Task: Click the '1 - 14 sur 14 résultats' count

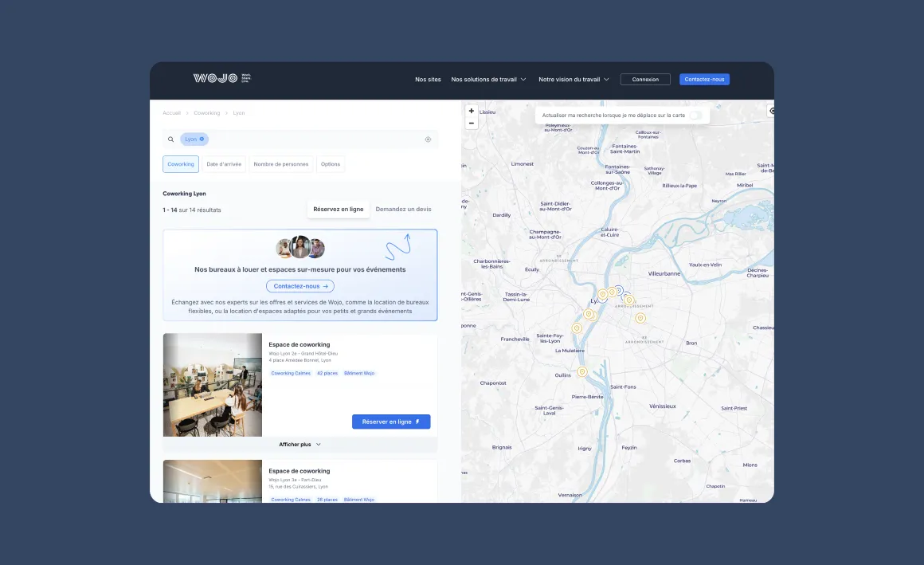Action: coord(191,210)
